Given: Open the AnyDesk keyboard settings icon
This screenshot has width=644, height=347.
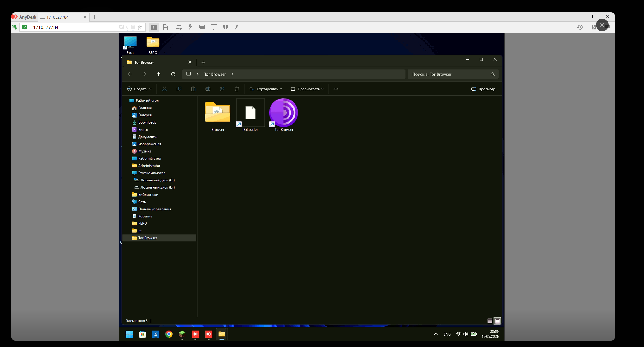Looking at the screenshot, I should 202,27.
